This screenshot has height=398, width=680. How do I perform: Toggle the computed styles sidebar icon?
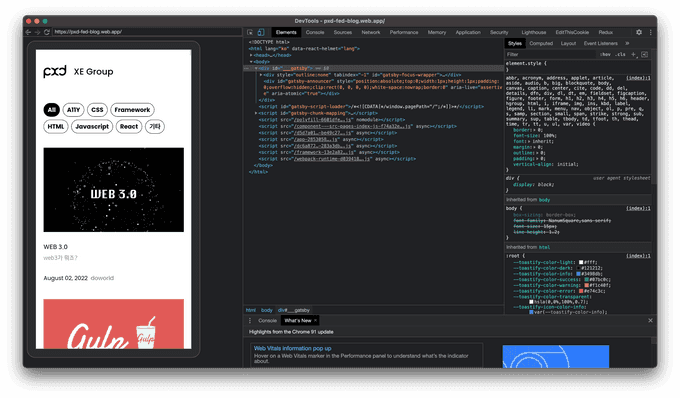644,55
